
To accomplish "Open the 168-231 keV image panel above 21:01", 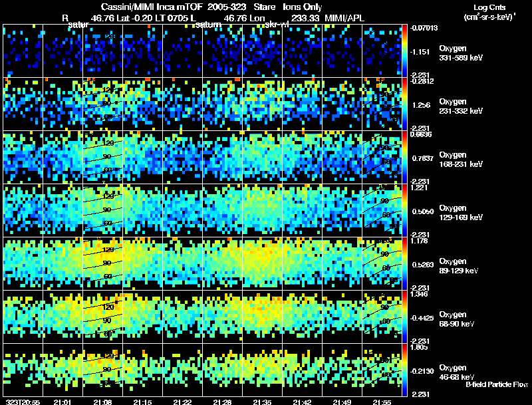I will 63,158.
